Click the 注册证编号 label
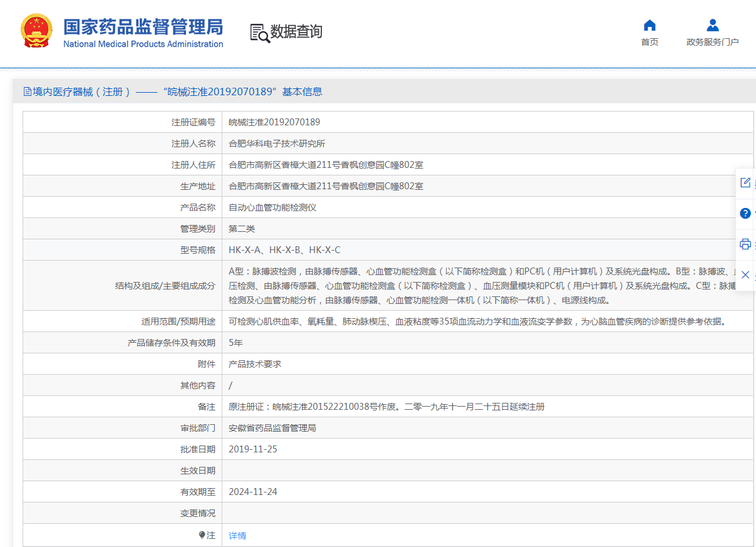This screenshot has height=547, width=756. 194,122
